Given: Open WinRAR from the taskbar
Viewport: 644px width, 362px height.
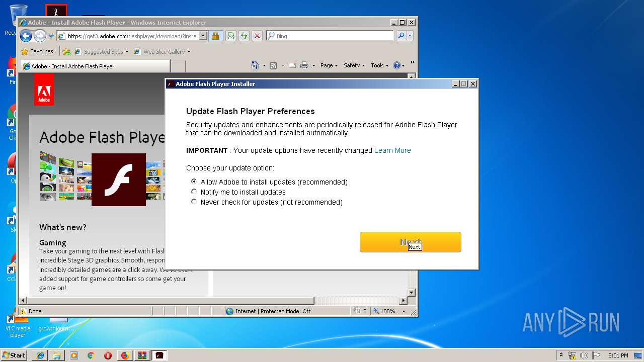Looking at the screenshot, I should [142, 355].
